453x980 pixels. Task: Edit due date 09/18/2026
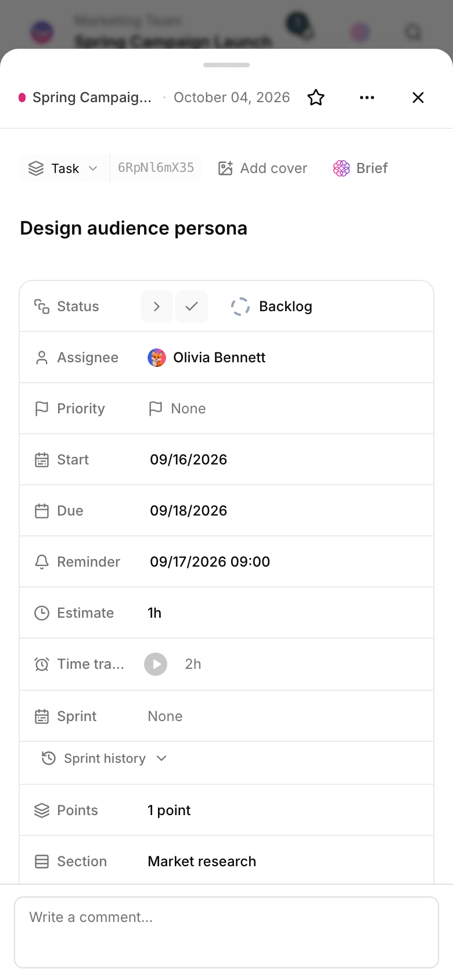188,511
